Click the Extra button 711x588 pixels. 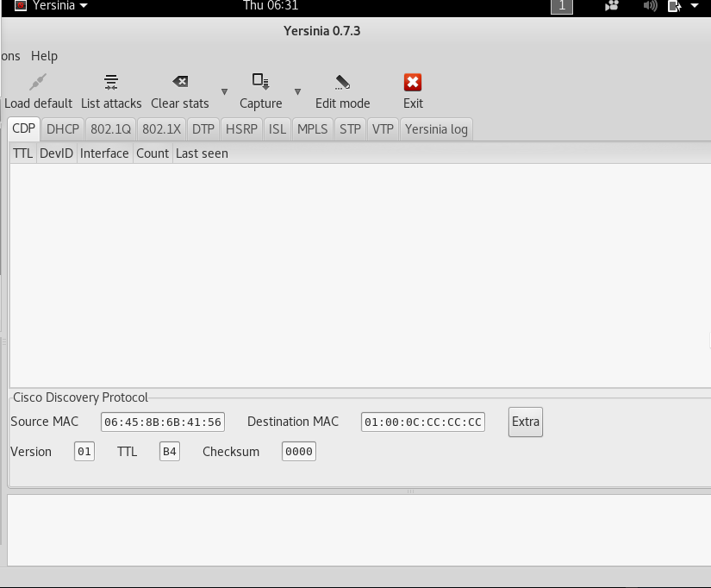[x=526, y=422]
